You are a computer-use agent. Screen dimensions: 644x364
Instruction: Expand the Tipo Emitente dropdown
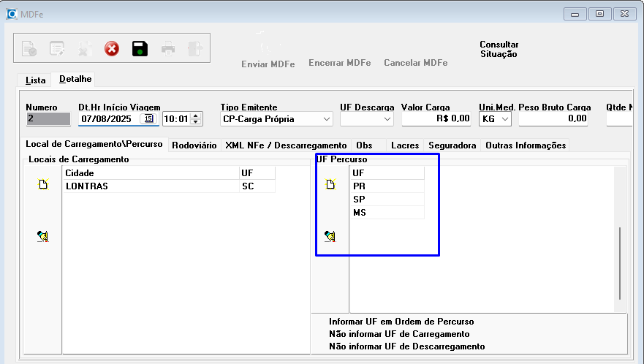(x=326, y=118)
